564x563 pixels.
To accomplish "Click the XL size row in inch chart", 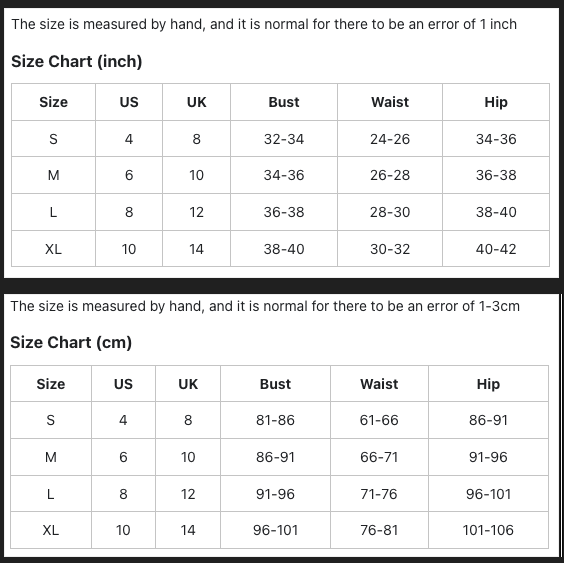I will (280, 249).
